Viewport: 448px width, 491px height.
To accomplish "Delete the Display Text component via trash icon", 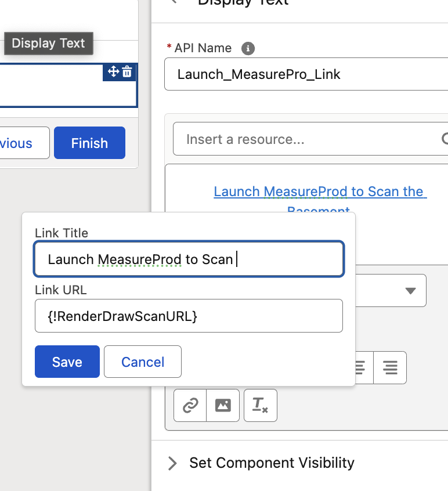I will tap(127, 71).
